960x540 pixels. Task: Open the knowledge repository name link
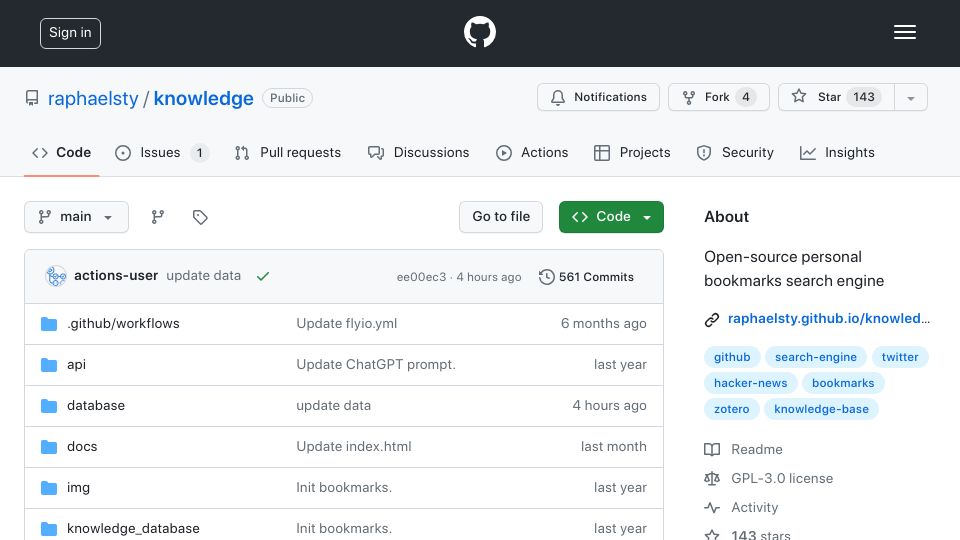coord(203,99)
